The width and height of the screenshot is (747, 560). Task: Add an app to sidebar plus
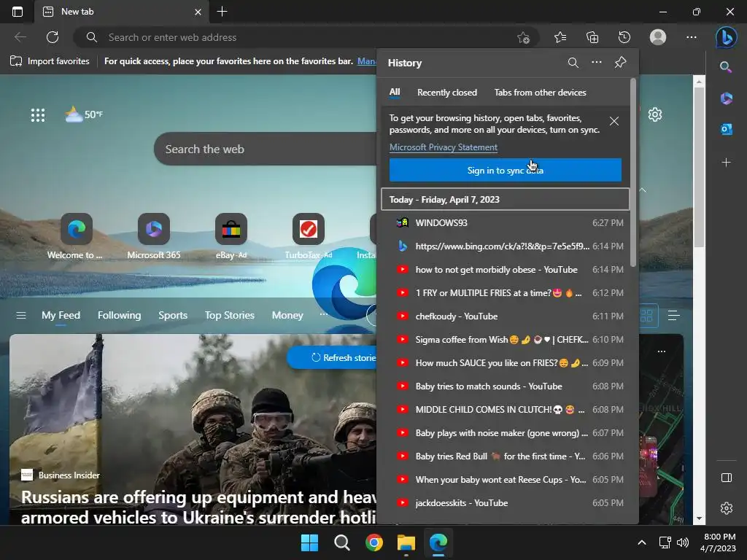(x=726, y=163)
